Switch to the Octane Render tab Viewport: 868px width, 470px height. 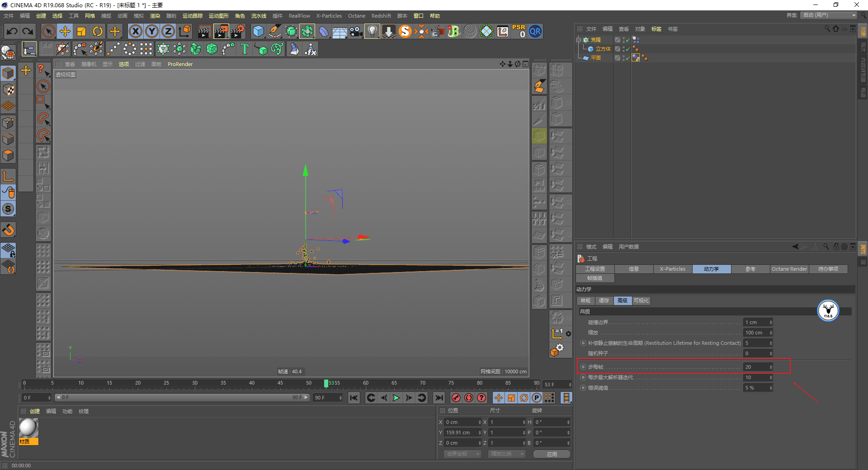pos(789,269)
